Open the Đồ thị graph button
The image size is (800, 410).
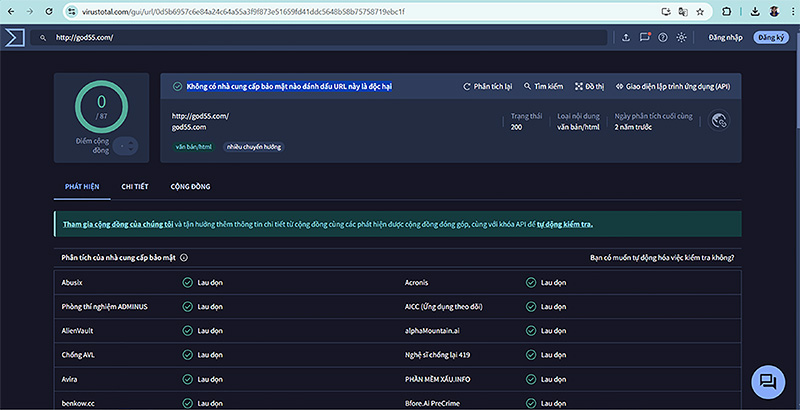click(x=589, y=87)
